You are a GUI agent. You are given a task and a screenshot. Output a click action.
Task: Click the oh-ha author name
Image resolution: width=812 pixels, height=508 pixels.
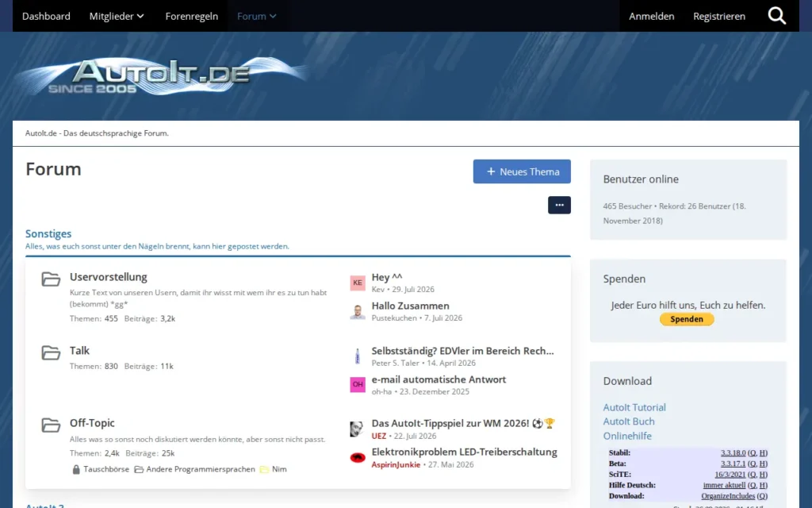(381, 391)
